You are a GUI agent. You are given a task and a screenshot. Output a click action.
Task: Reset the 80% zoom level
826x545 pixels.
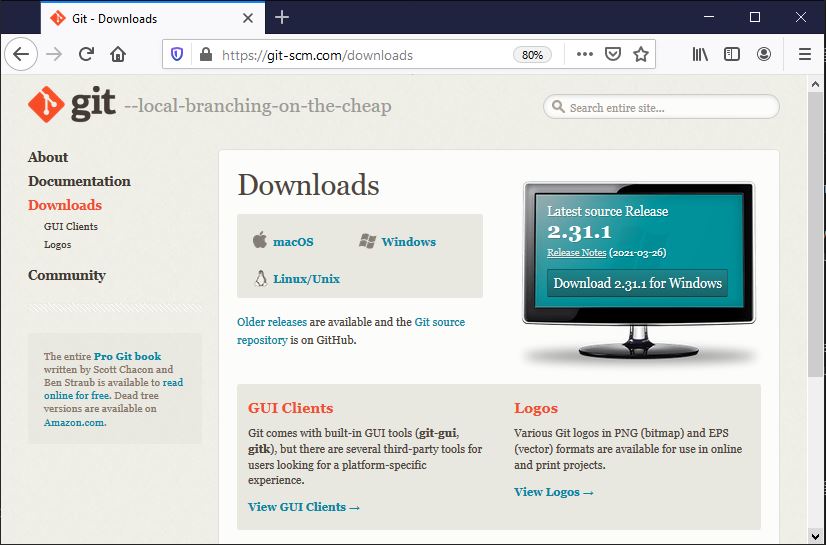(532, 55)
